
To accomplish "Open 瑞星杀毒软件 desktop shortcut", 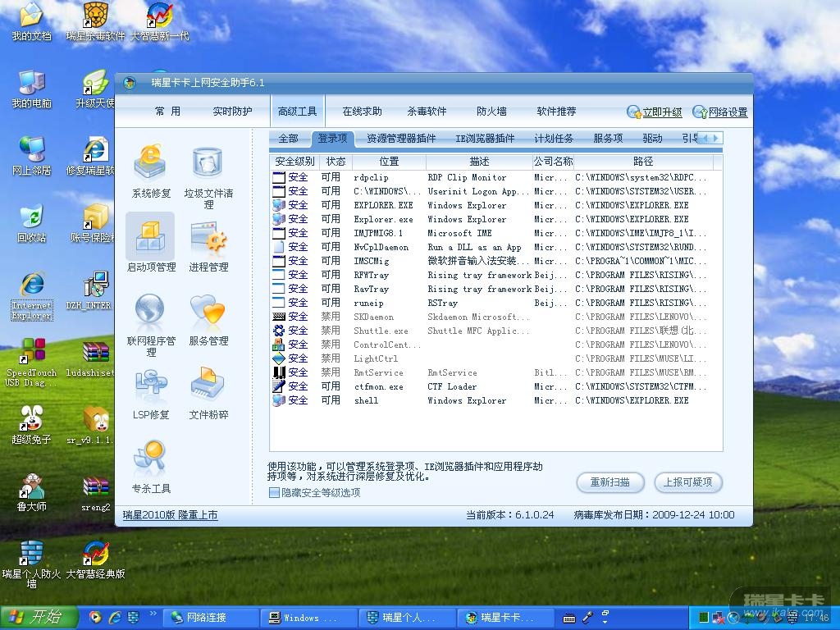I will 95,22.
